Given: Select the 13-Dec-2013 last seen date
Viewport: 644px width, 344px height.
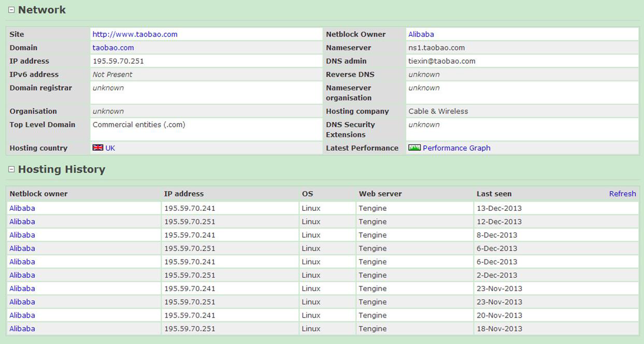Looking at the screenshot, I should coord(499,208).
